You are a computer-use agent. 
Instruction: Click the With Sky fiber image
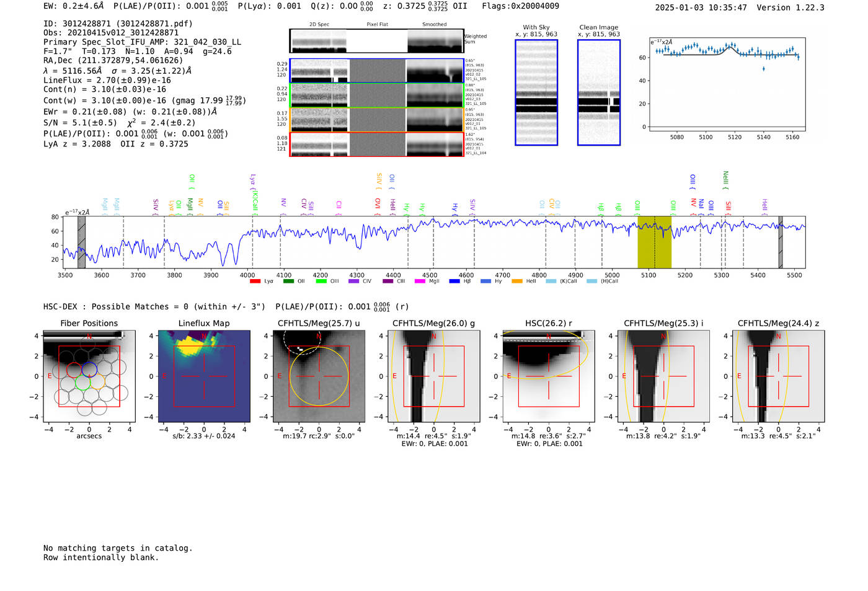(x=536, y=92)
